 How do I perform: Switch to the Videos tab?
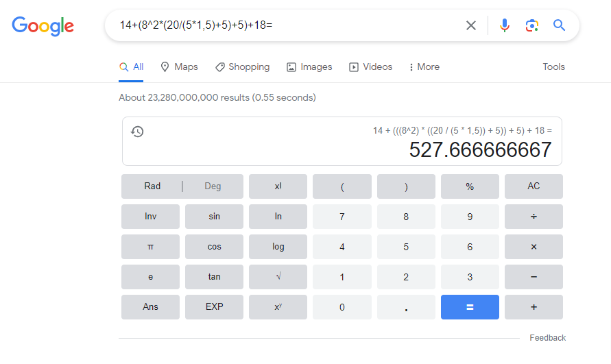(x=371, y=67)
